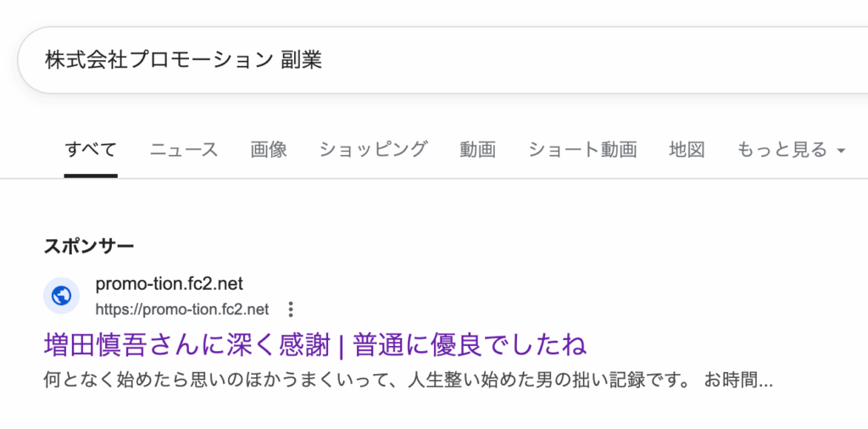
Task: Click the globe favicon beside promo-tion.fc2.net
Action: [x=61, y=296]
